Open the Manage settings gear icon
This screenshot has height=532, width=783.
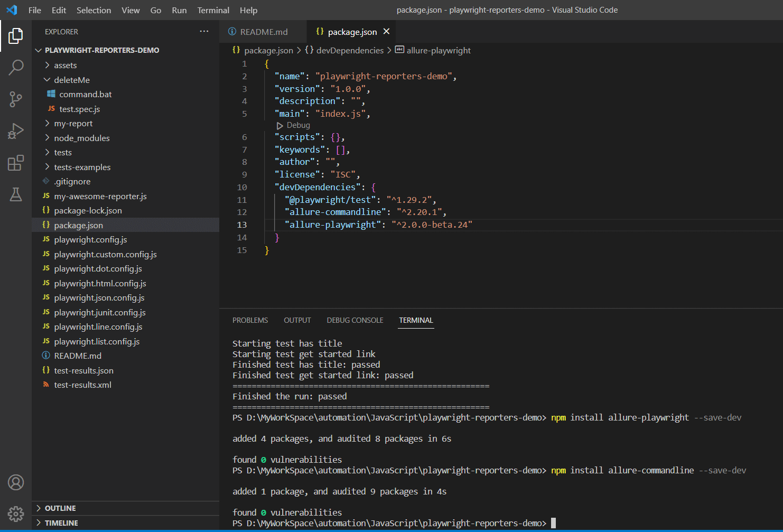pos(16,514)
